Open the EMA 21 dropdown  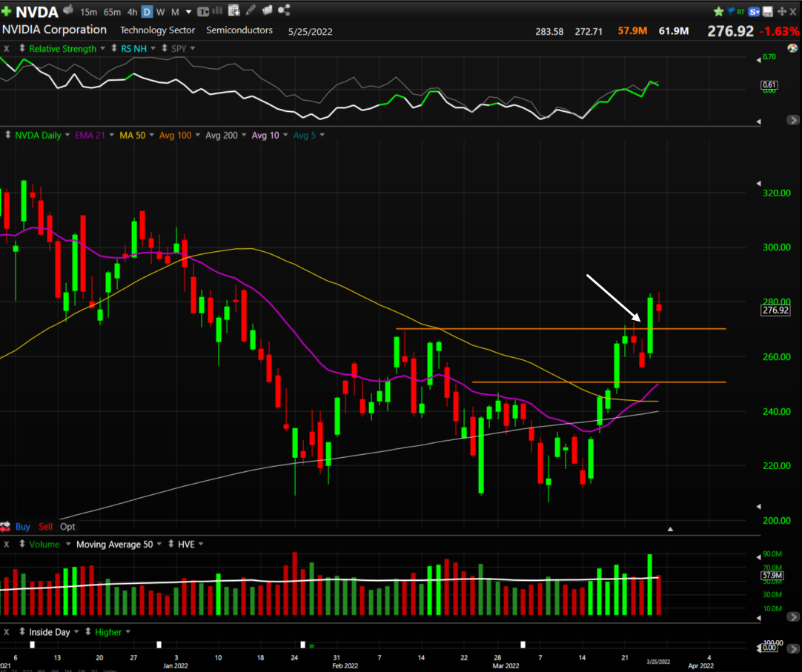point(111,135)
